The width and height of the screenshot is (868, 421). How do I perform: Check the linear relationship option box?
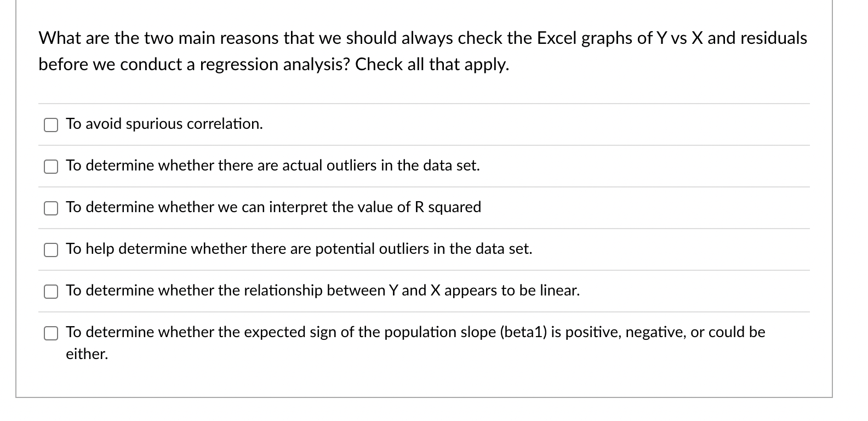point(51,292)
